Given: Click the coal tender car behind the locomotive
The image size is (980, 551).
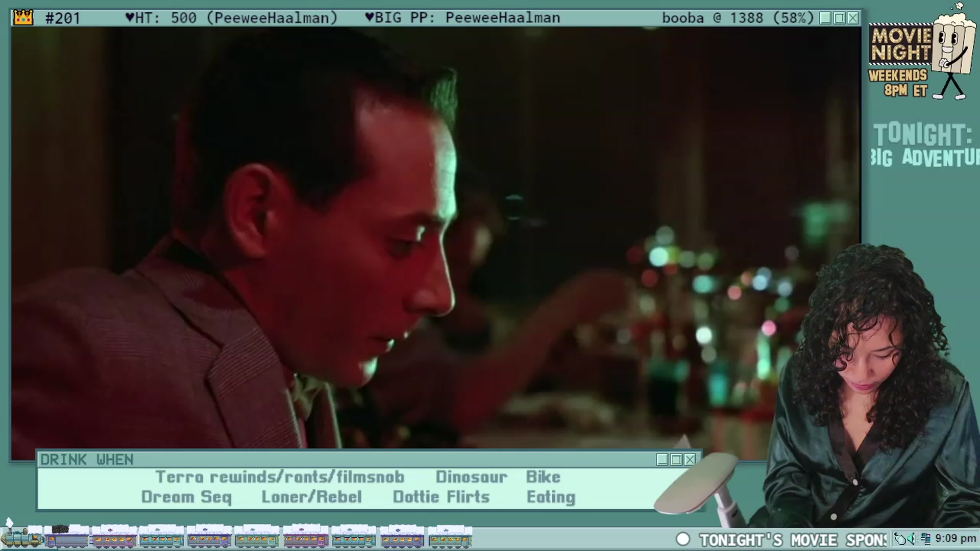Looking at the screenshot, I should [66, 537].
